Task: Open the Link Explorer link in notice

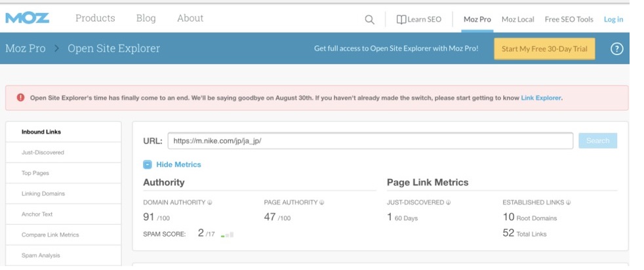Action: [x=541, y=98]
